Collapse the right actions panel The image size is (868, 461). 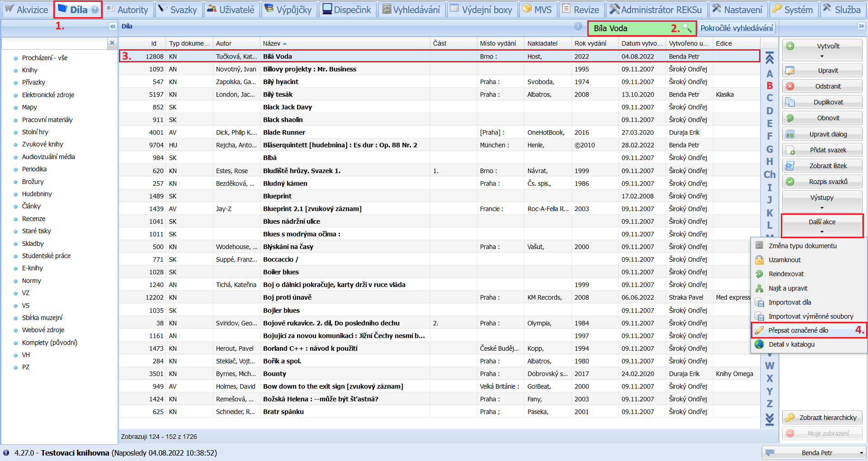pyautogui.click(x=861, y=26)
